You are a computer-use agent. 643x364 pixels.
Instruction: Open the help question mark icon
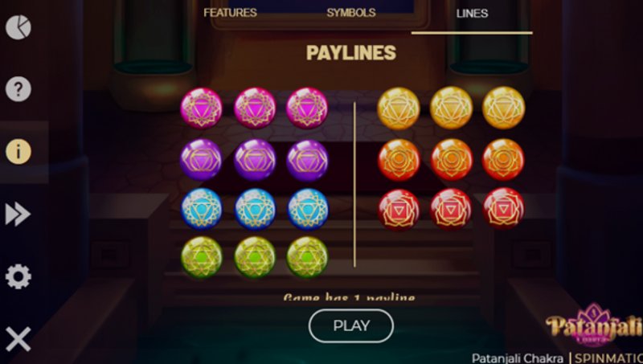18,89
